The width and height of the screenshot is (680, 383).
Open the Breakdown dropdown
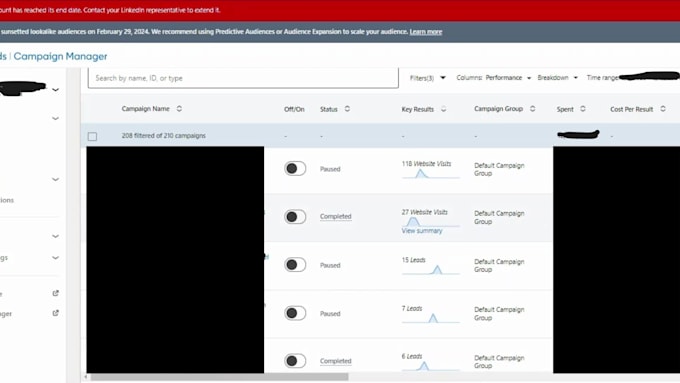(558, 78)
